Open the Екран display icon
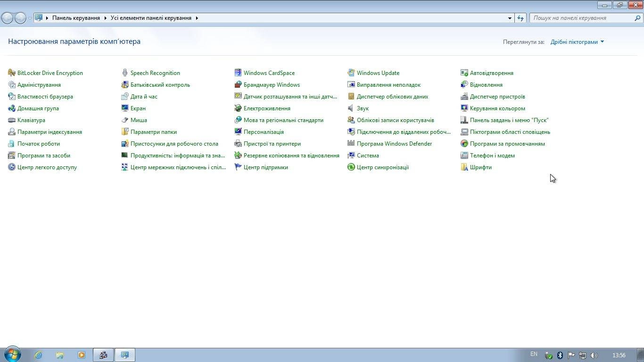Viewport: 644px width, 362px height. click(125, 108)
